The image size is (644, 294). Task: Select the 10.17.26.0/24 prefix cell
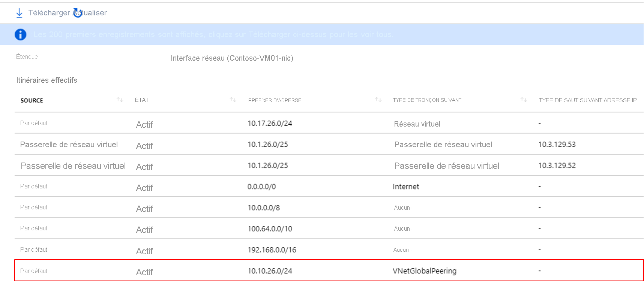270,123
